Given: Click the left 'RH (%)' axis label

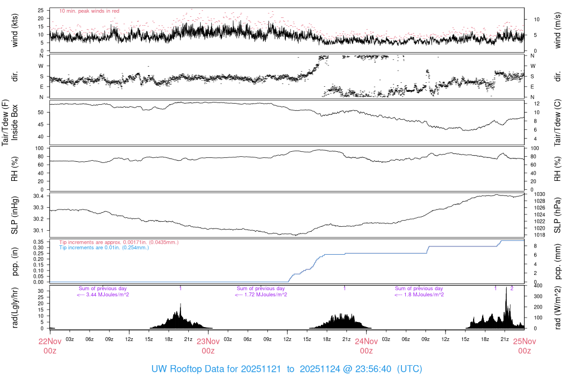Looking at the screenshot, I should pos(15,169).
